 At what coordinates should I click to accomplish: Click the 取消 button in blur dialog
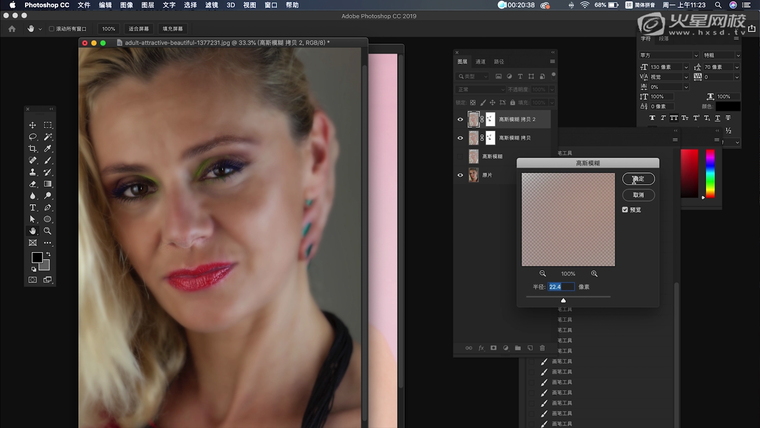point(638,194)
